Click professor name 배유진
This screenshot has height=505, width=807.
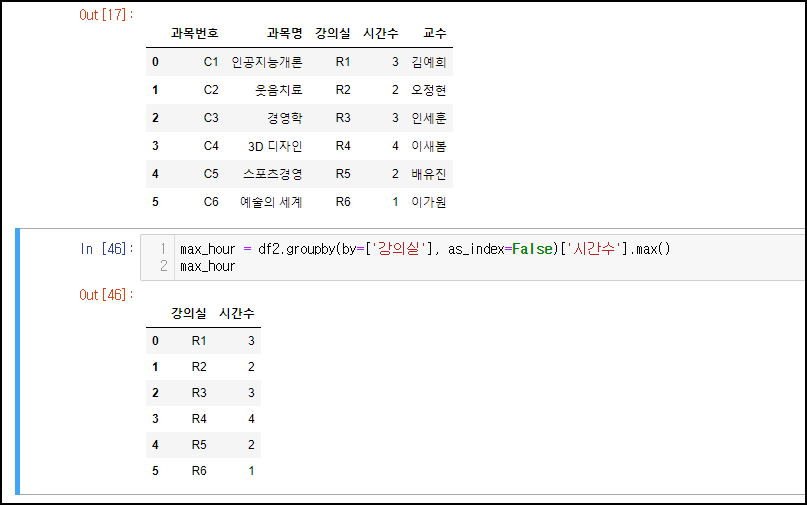pos(429,174)
